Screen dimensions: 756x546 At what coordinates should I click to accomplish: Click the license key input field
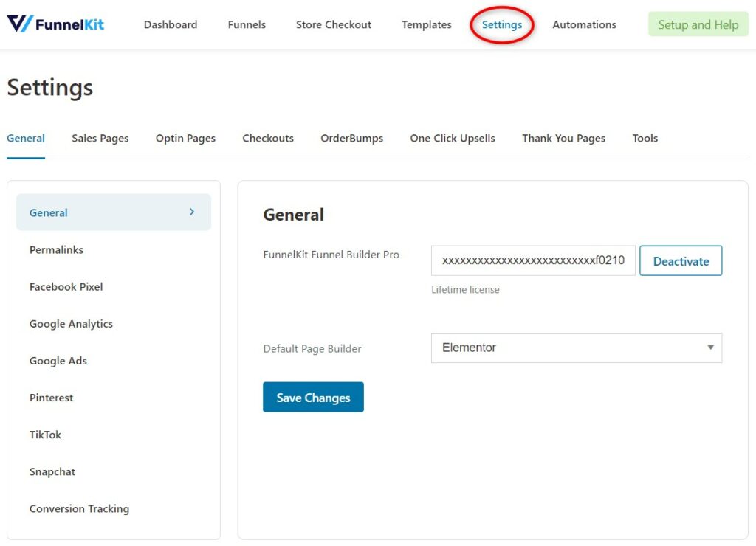click(533, 260)
